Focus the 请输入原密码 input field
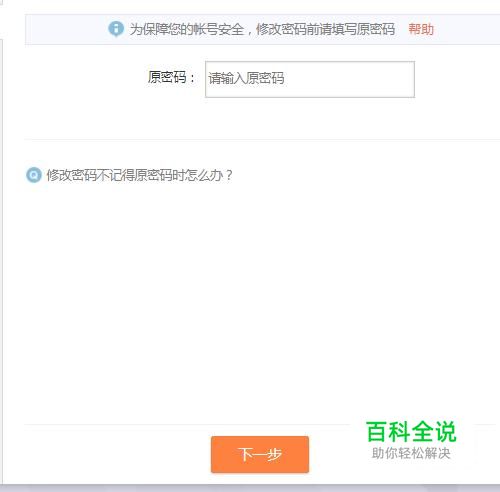Viewport: 500px width, 492px height. point(310,79)
